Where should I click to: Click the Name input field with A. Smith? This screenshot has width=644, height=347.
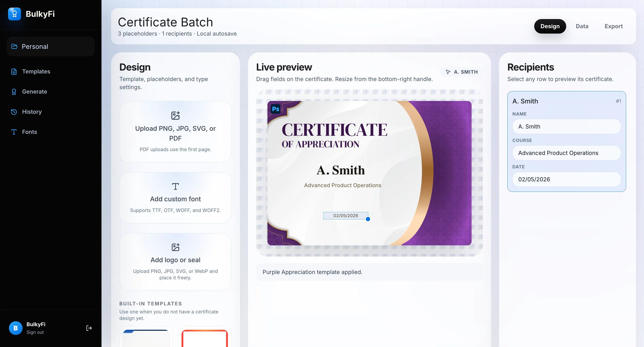click(566, 126)
